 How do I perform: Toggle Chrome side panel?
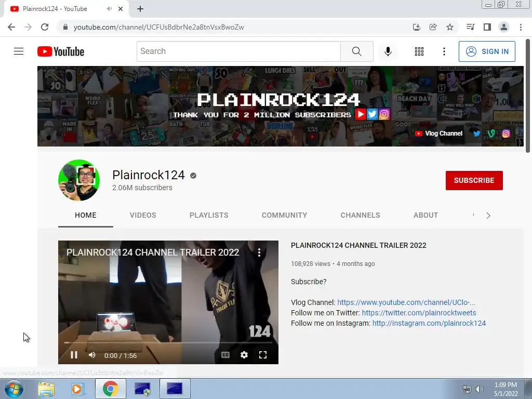coord(487,27)
